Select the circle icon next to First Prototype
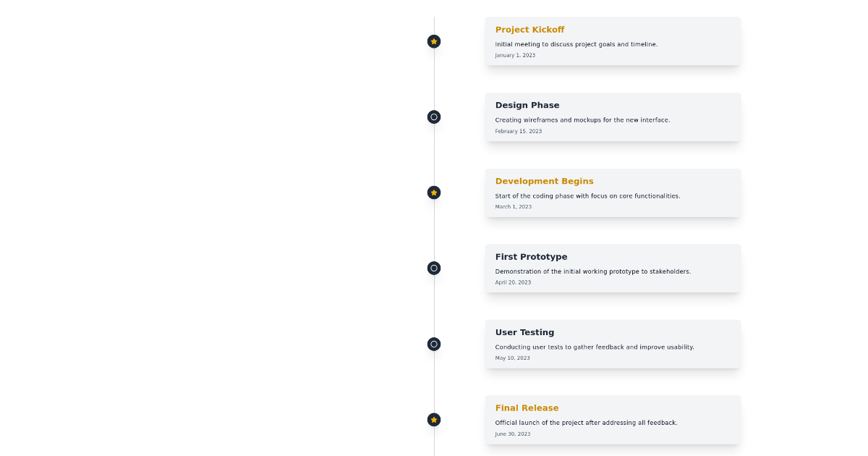868x456 pixels. pyautogui.click(x=433, y=268)
